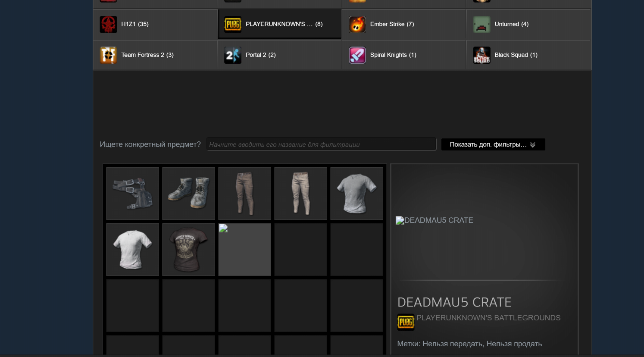Select the brown cargo pants item
The width and height of the screenshot is (644, 357).
click(245, 194)
